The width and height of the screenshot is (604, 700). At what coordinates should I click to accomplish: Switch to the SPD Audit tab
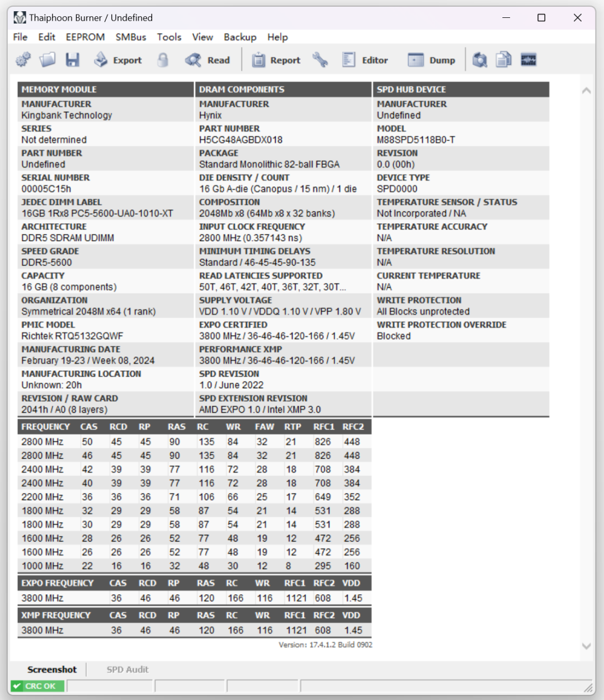pyautogui.click(x=128, y=669)
